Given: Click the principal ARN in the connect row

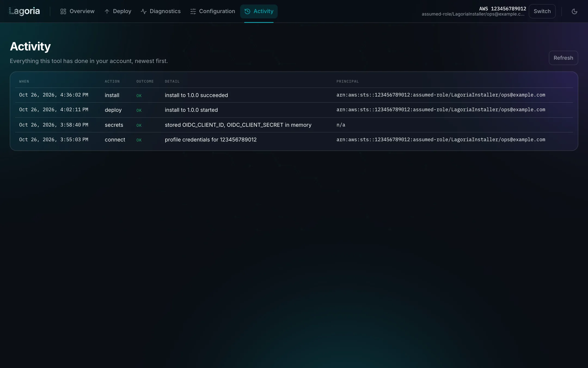Looking at the screenshot, I should click(x=441, y=140).
